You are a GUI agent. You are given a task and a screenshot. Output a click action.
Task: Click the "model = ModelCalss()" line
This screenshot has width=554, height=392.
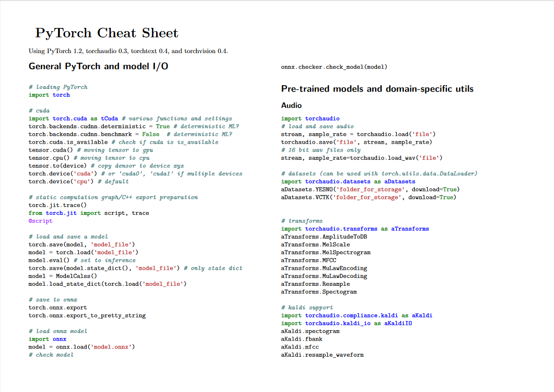click(63, 276)
